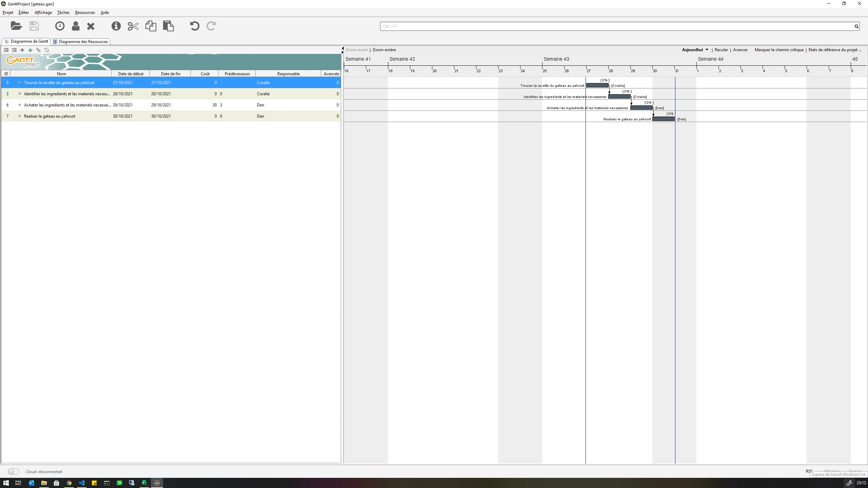Click the scissors cut icon

click(133, 26)
